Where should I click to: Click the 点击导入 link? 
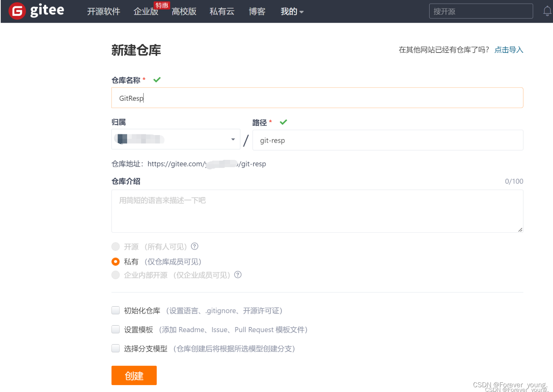(x=509, y=50)
